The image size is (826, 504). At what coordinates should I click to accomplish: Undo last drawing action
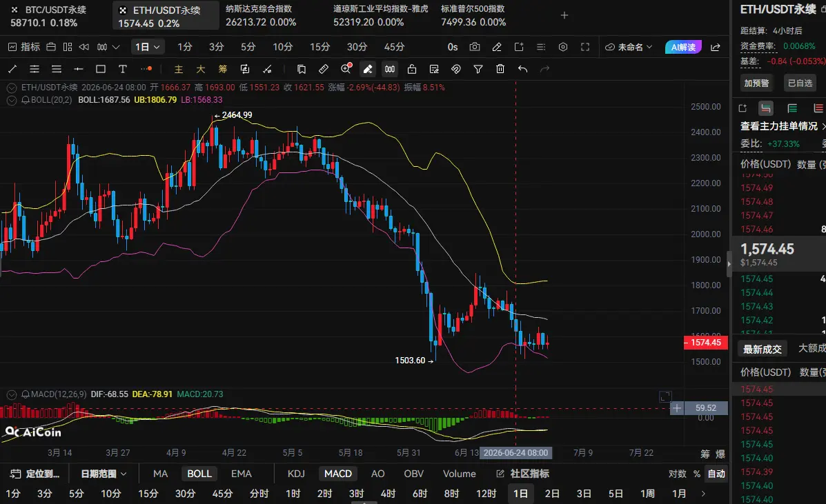pyautogui.click(x=522, y=69)
